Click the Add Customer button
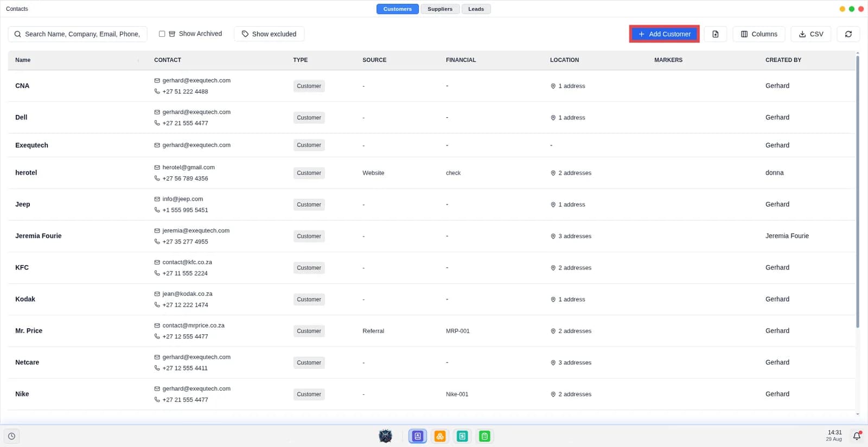The width and height of the screenshot is (868, 447). pyautogui.click(x=664, y=34)
